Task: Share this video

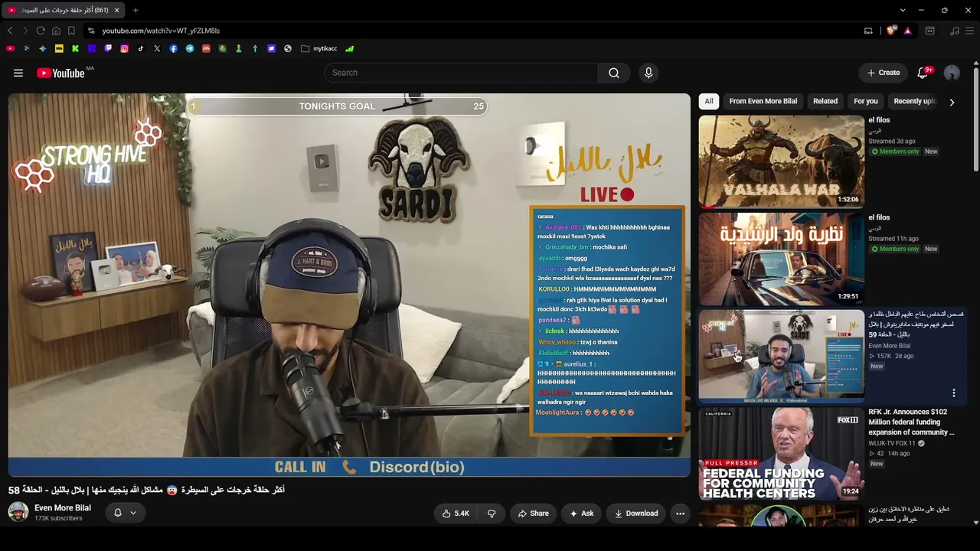Action: (x=533, y=514)
